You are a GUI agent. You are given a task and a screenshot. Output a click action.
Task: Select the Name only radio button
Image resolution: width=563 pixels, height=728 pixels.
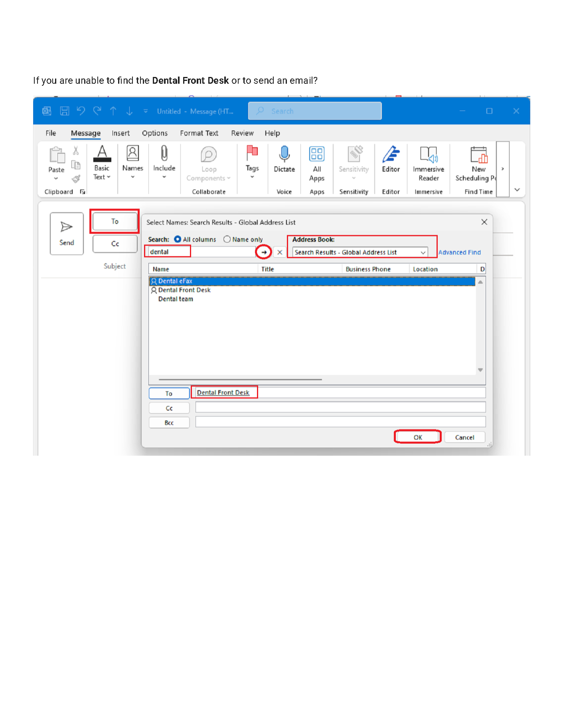point(227,239)
